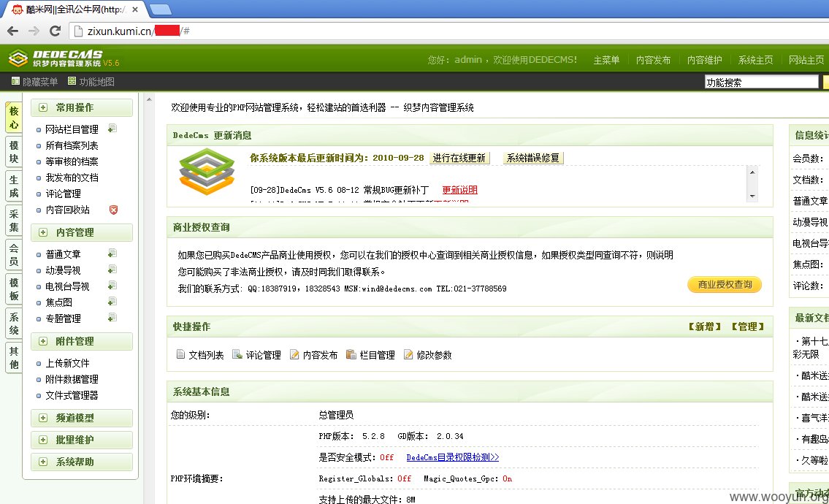Select the 模块 vertical sidebar tab

tap(14, 152)
